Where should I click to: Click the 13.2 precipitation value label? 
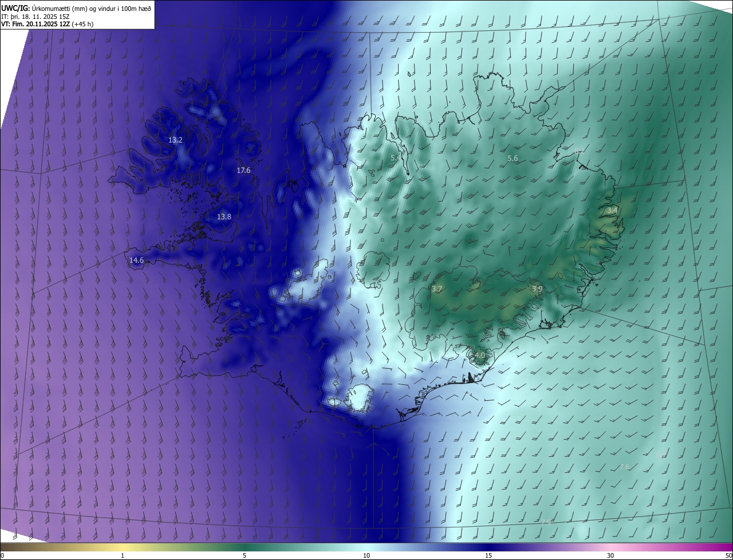click(175, 140)
